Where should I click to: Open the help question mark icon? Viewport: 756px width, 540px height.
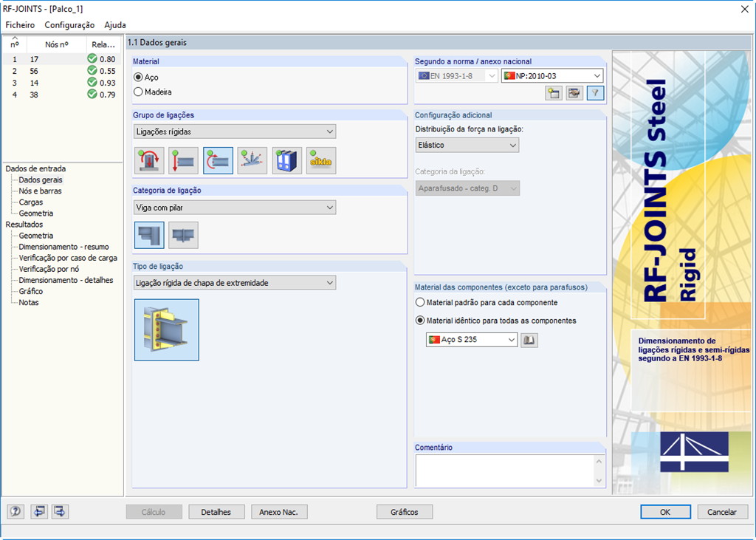tap(16, 511)
